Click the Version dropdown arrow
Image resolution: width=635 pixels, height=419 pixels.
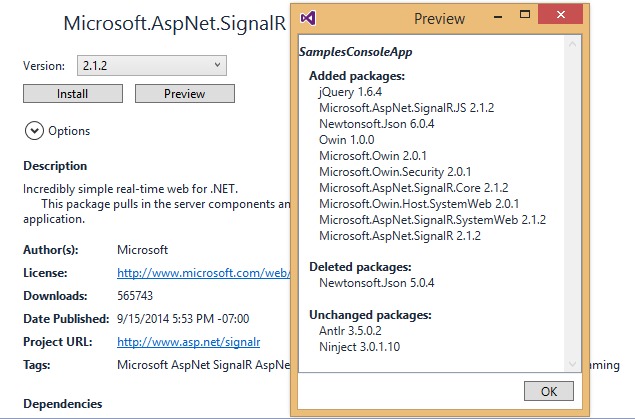[x=217, y=65]
